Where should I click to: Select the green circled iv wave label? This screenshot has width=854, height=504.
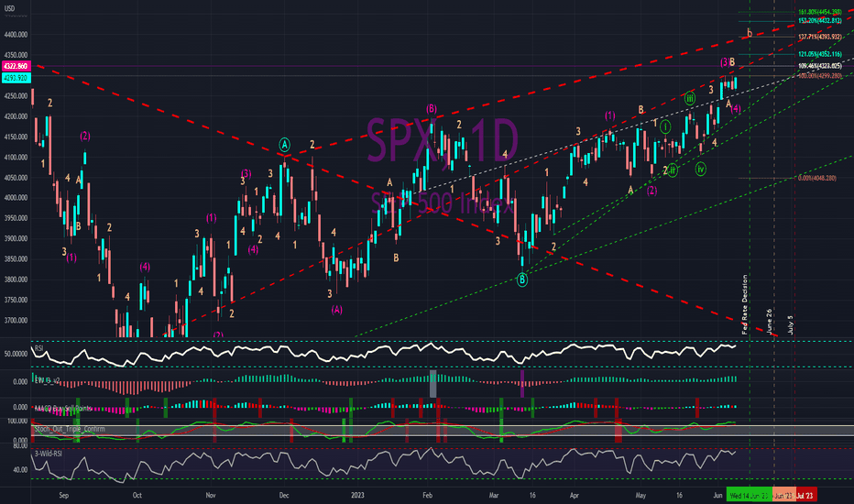[700, 169]
